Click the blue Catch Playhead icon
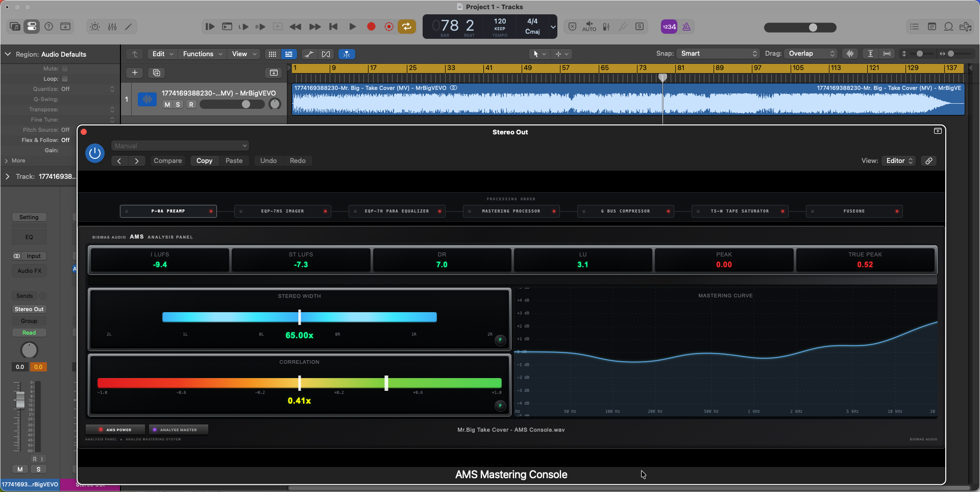Screen dimensions: 980x492 [x=347, y=54]
